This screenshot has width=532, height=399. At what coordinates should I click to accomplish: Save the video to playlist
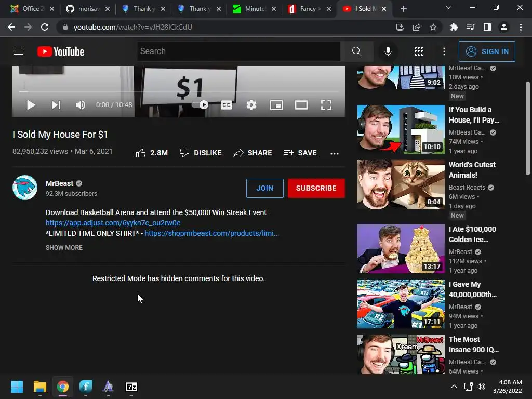[300, 153]
